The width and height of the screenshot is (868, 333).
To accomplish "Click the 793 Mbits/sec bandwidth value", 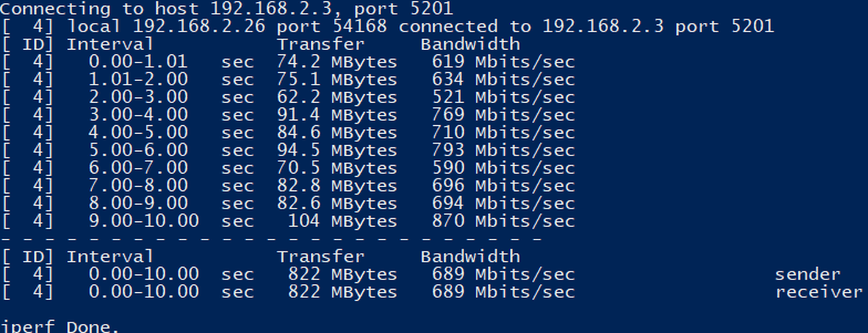I will coord(503,150).
